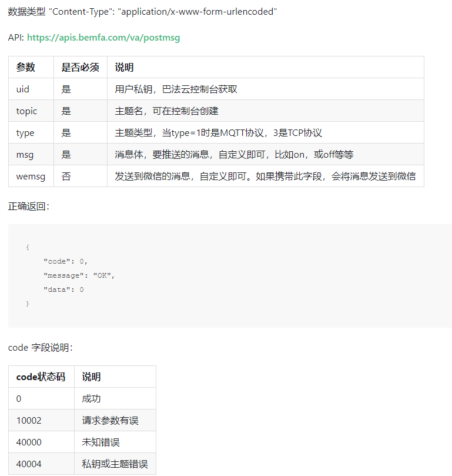Select the 'type' parameter cell
Viewport: 452px width, 476px height.
click(x=31, y=132)
